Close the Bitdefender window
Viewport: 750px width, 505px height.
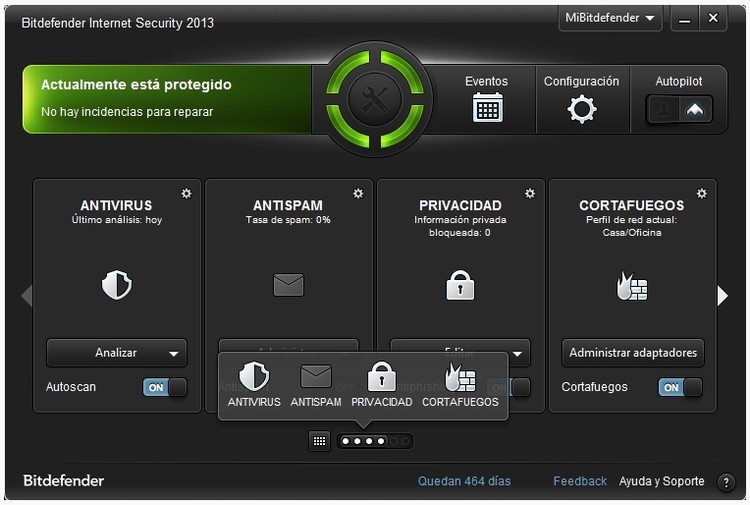click(x=713, y=18)
